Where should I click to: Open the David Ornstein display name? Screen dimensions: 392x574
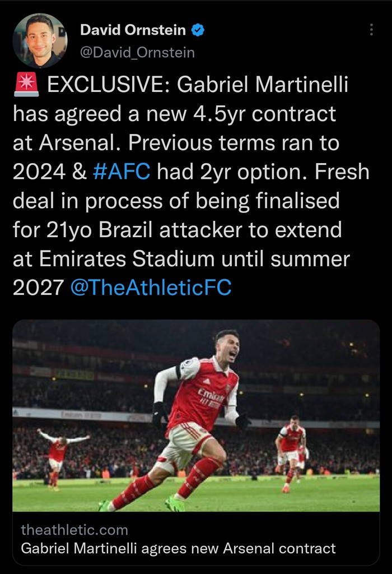133,30
